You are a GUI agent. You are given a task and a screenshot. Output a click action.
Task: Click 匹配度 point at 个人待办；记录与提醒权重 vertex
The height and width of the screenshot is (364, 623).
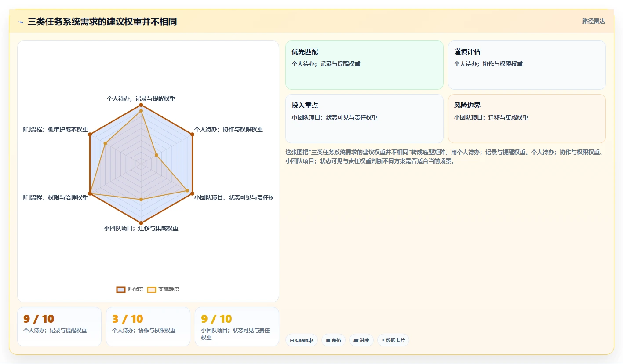141,105
